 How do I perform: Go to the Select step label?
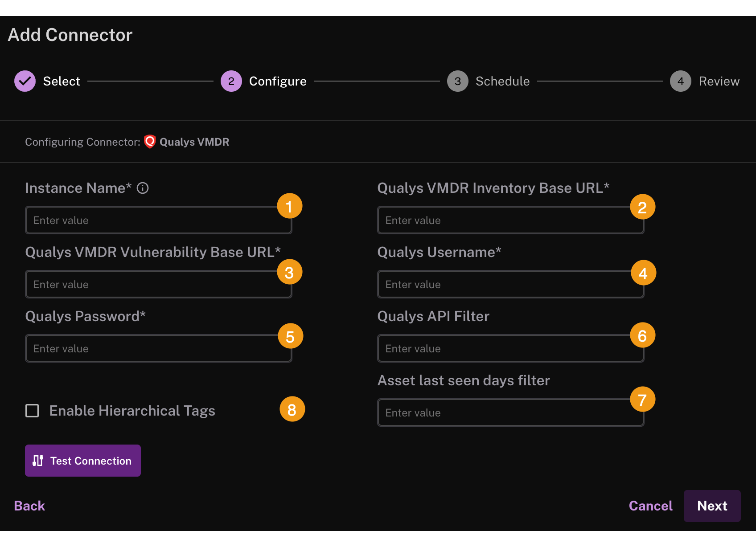click(x=62, y=81)
